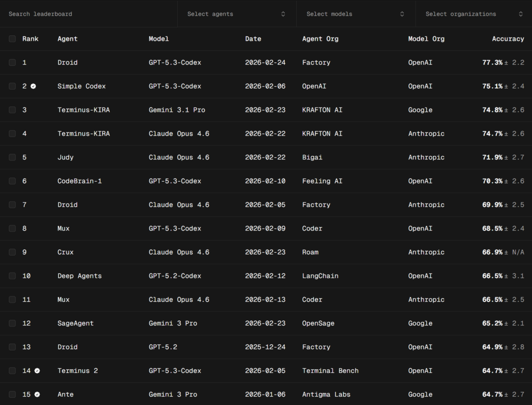Image resolution: width=532 pixels, height=405 pixels.
Task: Focus the Search leaderboard input field
Action: (x=88, y=14)
